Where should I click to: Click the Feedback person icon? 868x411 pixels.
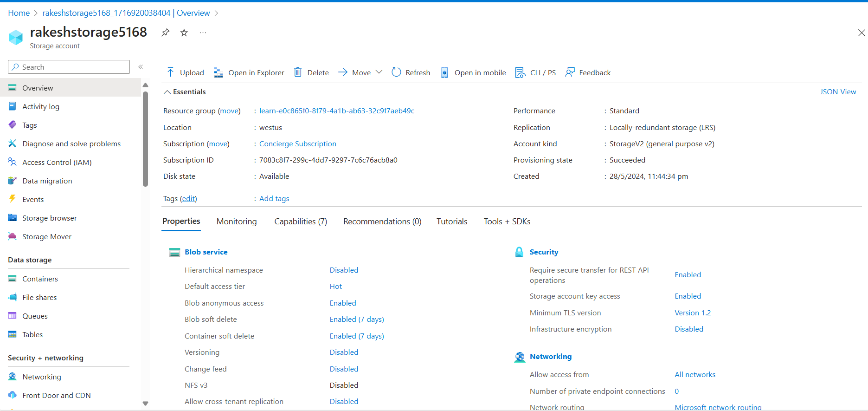[570, 72]
